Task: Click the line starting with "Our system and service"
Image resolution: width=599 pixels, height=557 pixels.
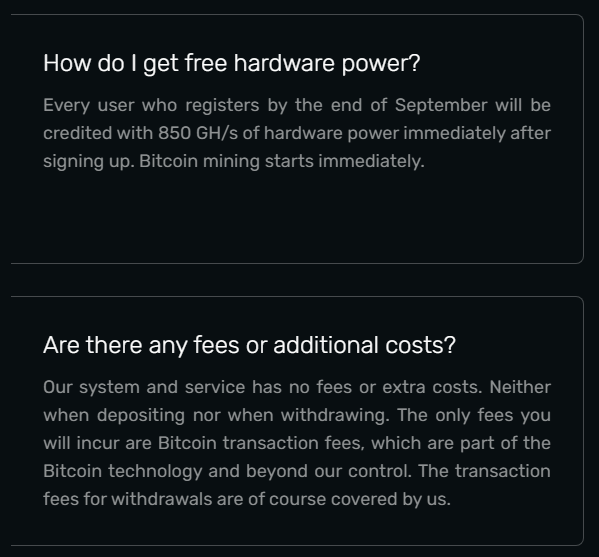Action: [297, 387]
